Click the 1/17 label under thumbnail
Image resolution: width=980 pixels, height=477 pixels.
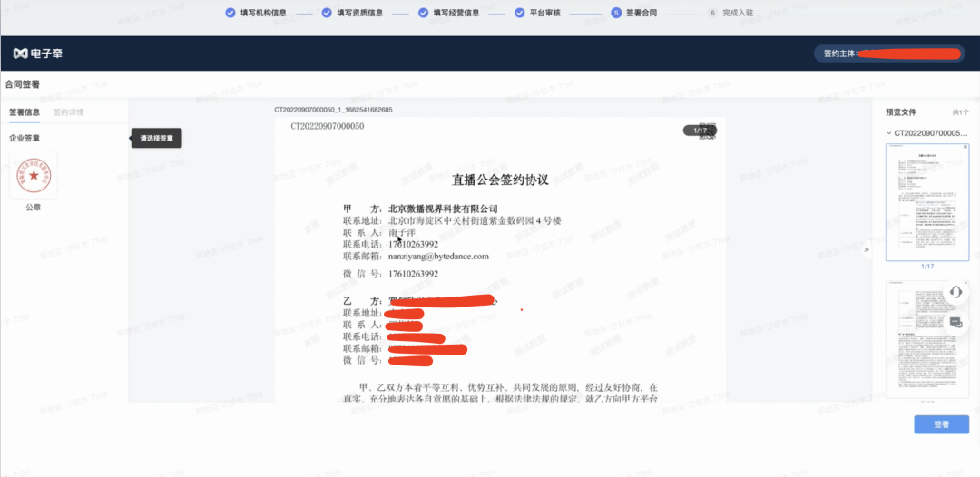pyautogui.click(x=926, y=267)
